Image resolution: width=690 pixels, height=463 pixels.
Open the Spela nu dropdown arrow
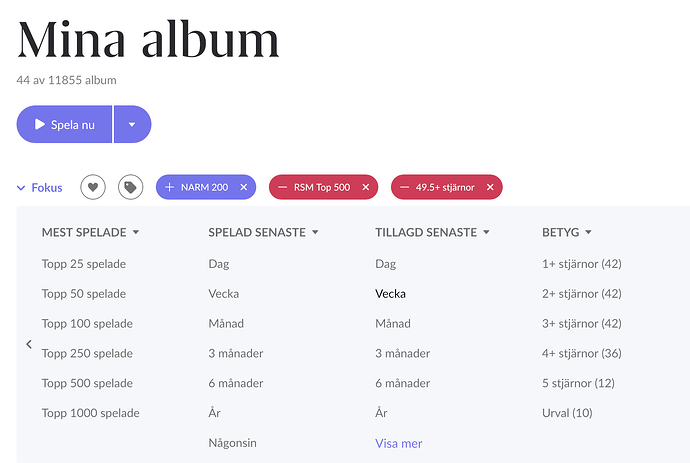click(x=133, y=125)
